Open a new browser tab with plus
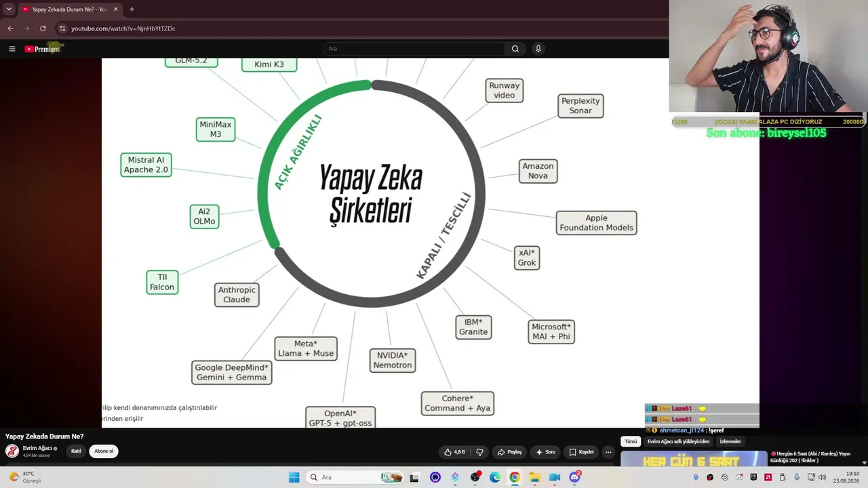The image size is (868, 488). [x=132, y=9]
